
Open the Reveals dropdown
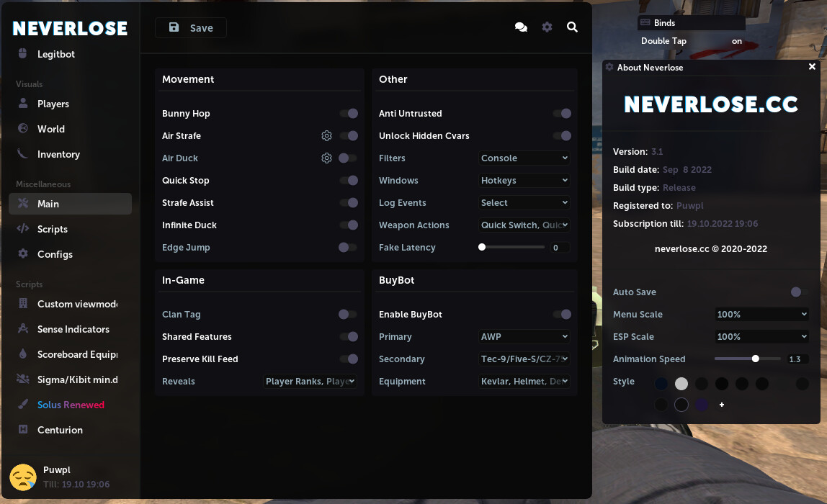pyautogui.click(x=310, y=381)
